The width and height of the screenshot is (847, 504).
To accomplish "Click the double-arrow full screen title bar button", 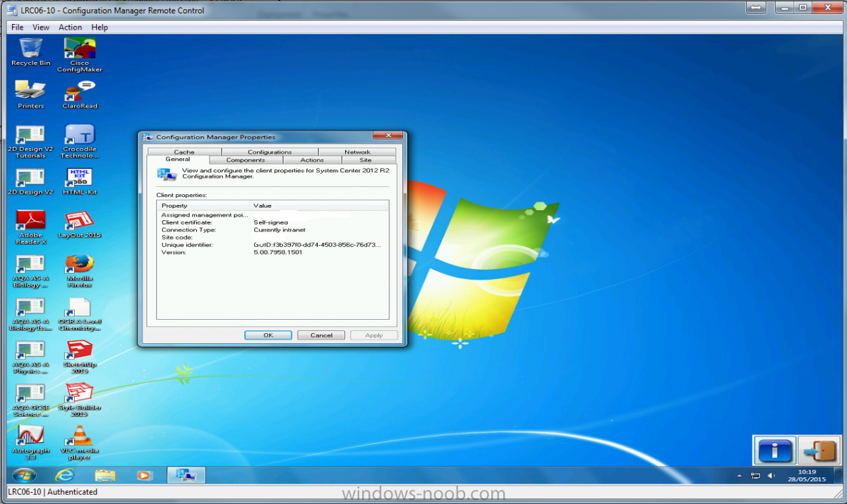I will click(x=755, y=8).
